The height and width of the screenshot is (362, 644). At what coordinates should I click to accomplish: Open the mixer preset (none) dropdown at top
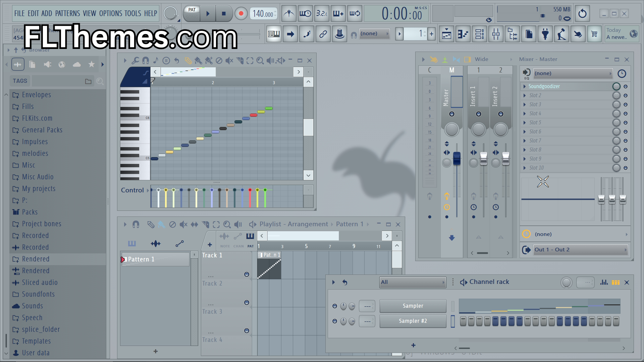click(x=573, y=73)
